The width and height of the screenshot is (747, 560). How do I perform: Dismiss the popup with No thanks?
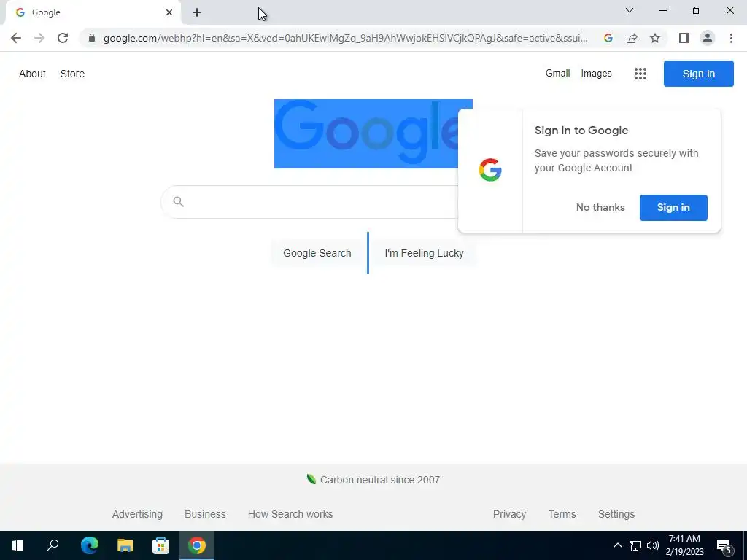pyautogui.click(x=600, y=208)
